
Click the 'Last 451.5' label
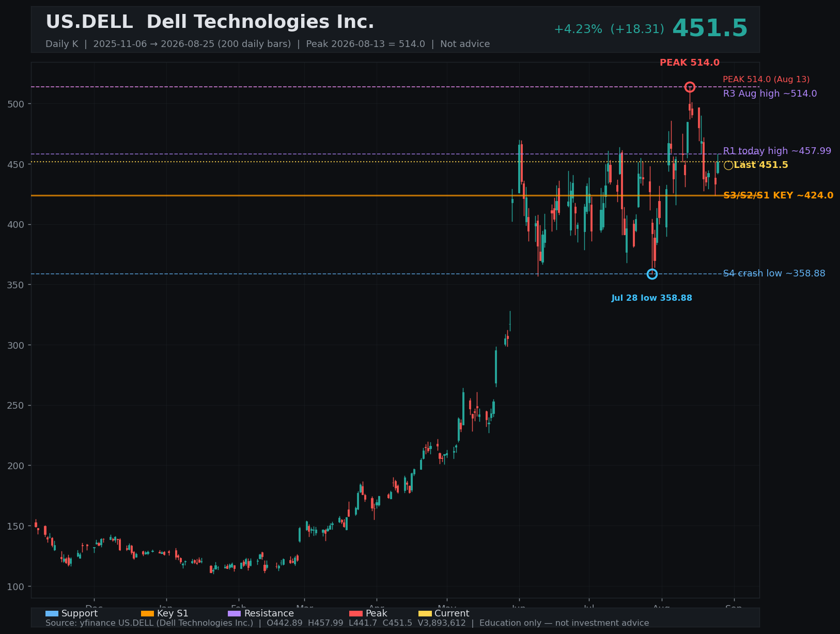761,165
